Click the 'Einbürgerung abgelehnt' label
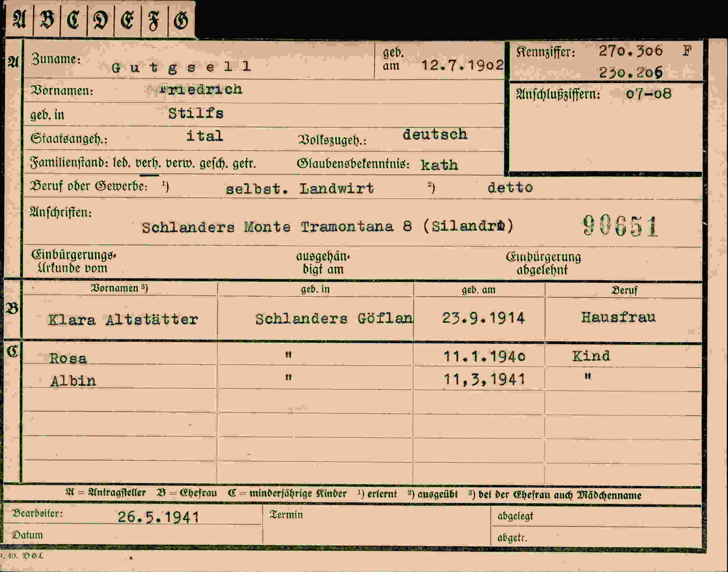 point(543,263)
